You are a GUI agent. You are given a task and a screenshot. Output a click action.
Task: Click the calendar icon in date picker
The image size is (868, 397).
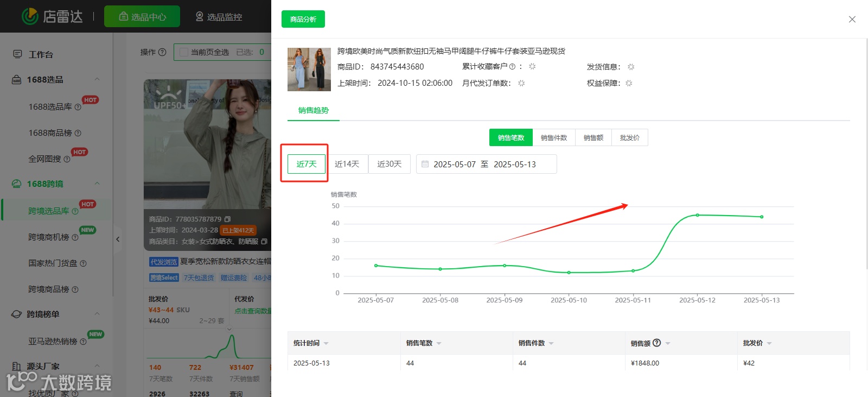pyautogui.click(x=425, y=164)
